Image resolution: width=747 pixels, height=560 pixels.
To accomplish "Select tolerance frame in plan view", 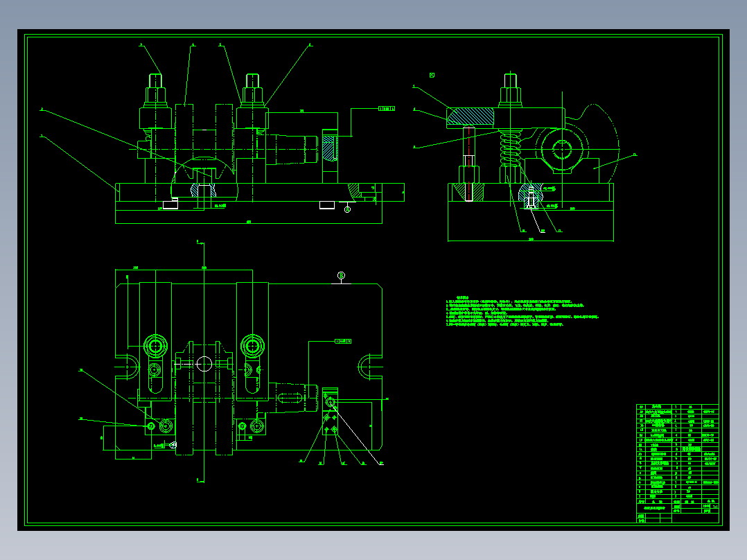I will pyautogui.click(x=343, y=341).
